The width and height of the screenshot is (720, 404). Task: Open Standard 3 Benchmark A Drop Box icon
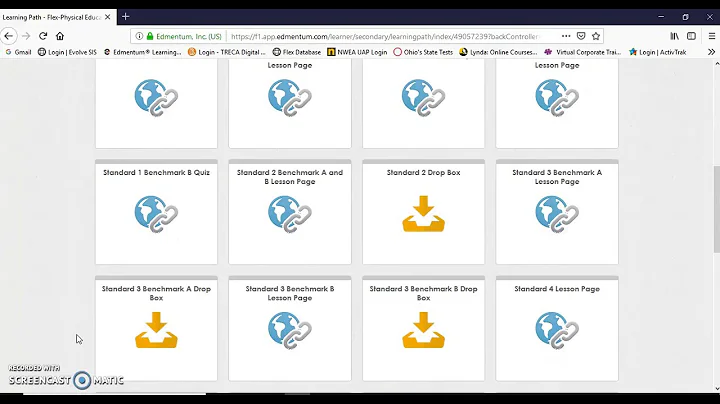coord(156,330)
